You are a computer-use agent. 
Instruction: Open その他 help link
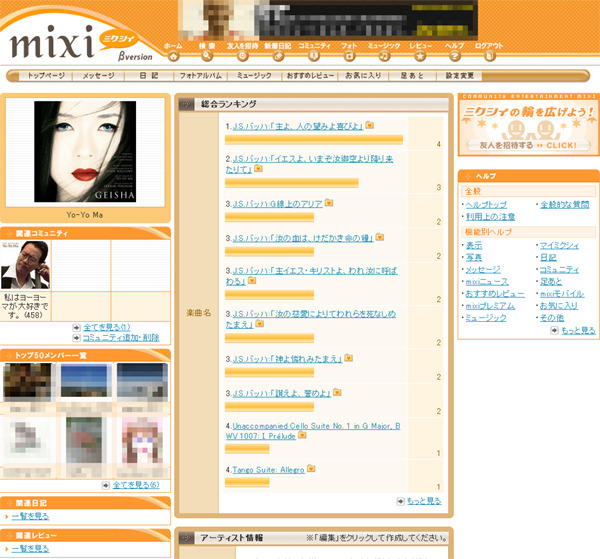(x=552, y=318)
